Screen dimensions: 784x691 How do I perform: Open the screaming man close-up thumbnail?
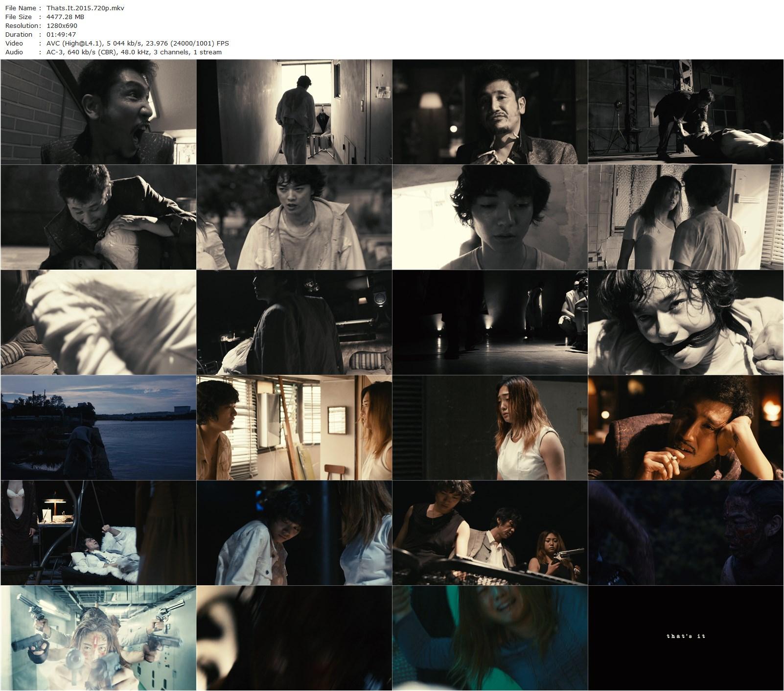pyautogui.click(x=98, y=112)
